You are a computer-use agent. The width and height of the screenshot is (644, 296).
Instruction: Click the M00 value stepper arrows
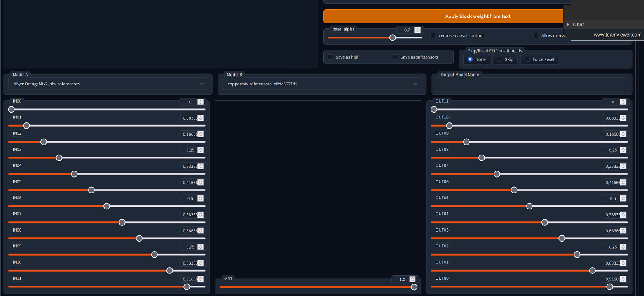tap(412, 279)
